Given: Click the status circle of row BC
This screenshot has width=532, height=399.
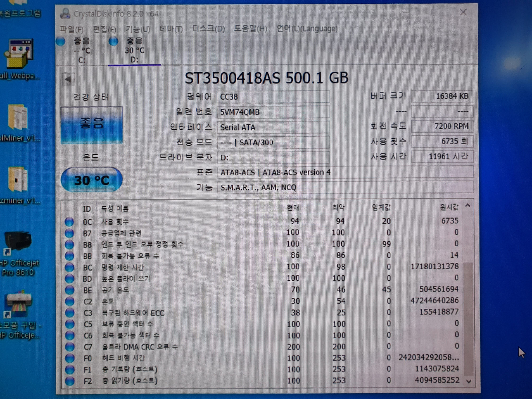Looking at the screenshot, I should click(x=69, y=267).
